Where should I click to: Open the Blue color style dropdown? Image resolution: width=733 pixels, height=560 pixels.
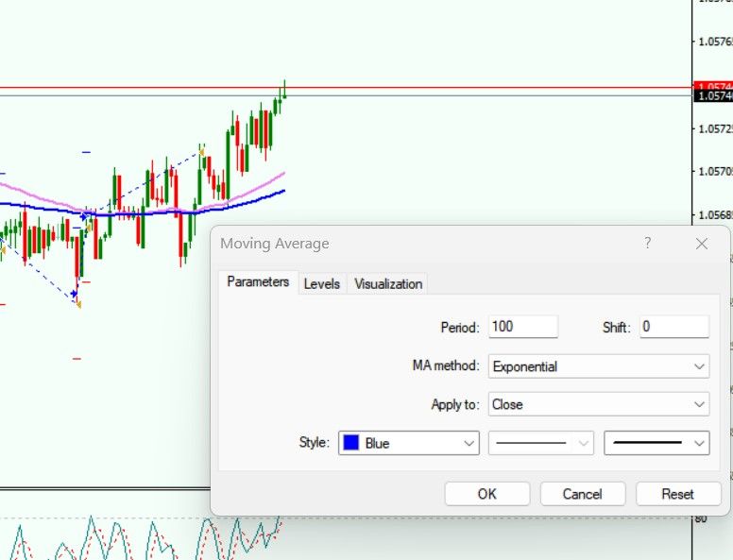[x=409, y=443]
